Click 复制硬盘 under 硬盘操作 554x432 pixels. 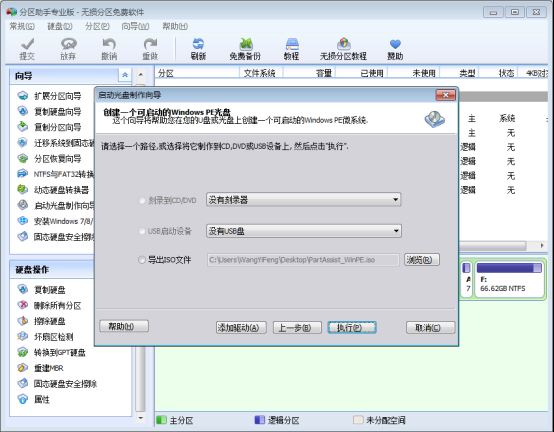click(42, 290)
